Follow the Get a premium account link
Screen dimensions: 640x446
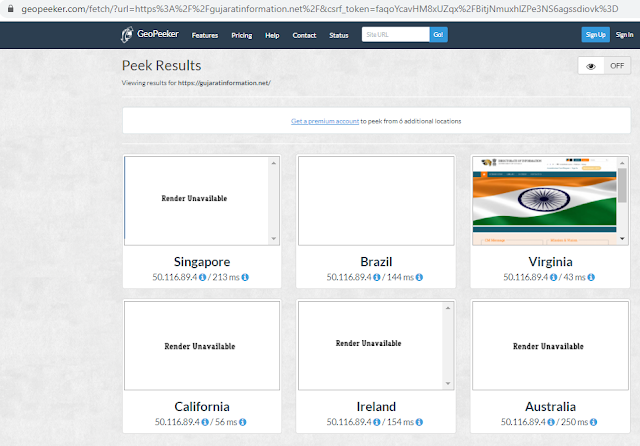(325, 121)
